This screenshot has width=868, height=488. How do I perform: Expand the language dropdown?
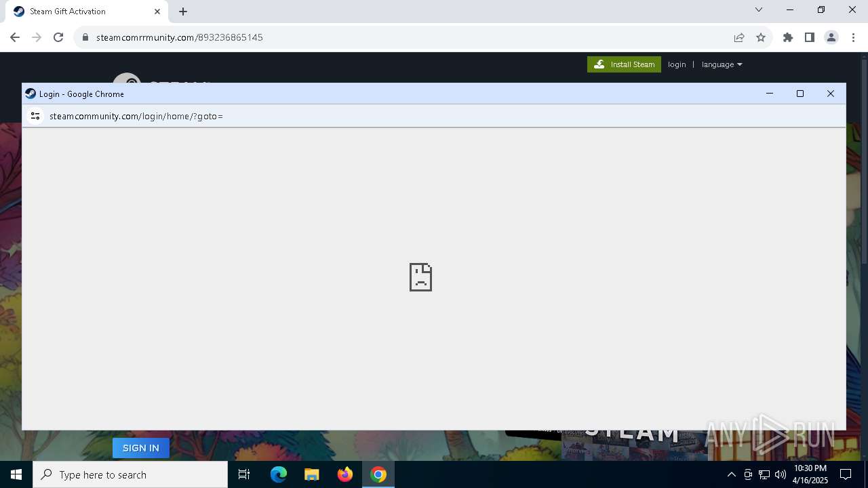(x=722, y=64)
